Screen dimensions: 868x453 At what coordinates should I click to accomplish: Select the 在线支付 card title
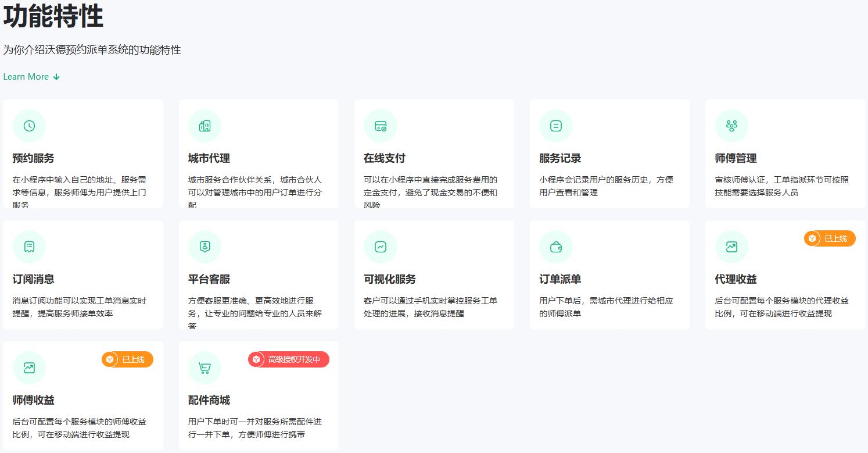click(385, 158)
